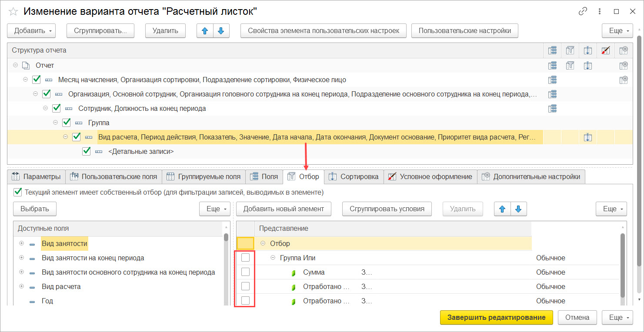Click the sorting icon in highlighted row
Viewport: 644px width, 332px height.
588,137
